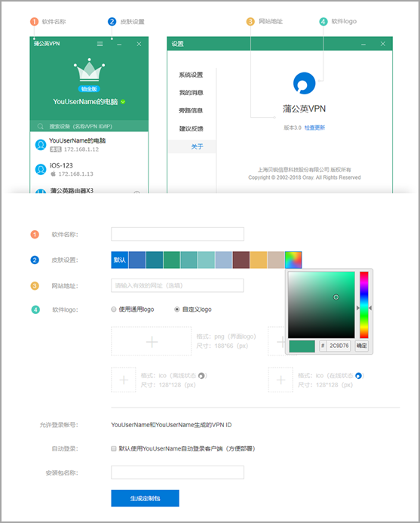
Task: Click the 版本3.0 version text
Action: [x=293, y=128]
